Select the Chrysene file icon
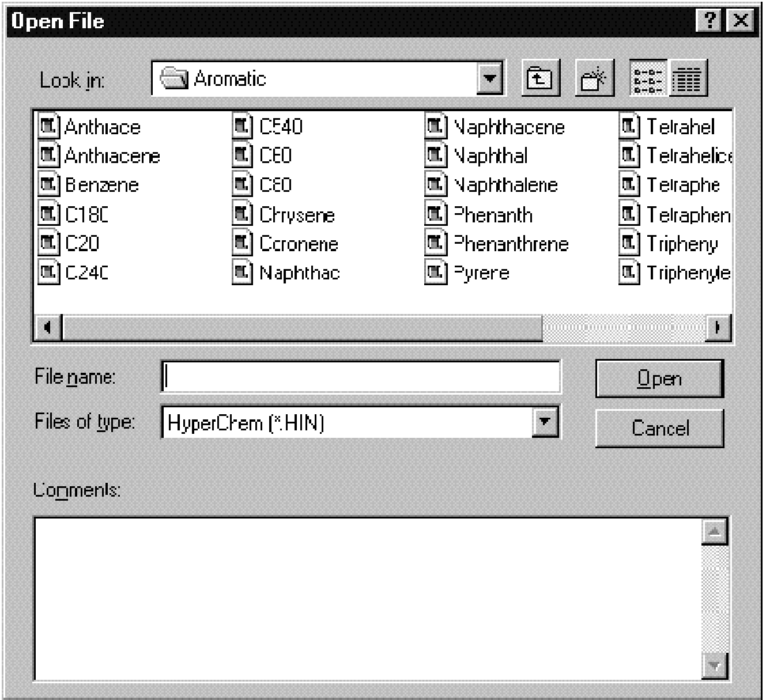Screen dimensions: 766x700 [x=243, y=214]
